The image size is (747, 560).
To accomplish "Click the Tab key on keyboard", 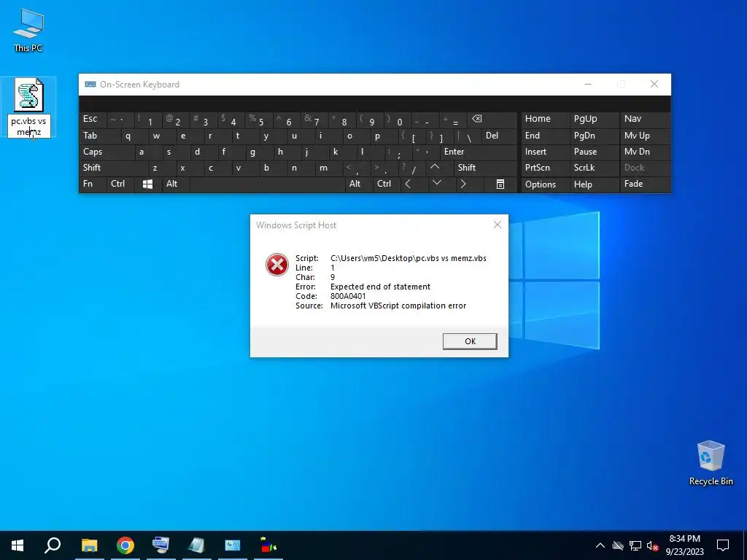I will [x=99, y=136].
